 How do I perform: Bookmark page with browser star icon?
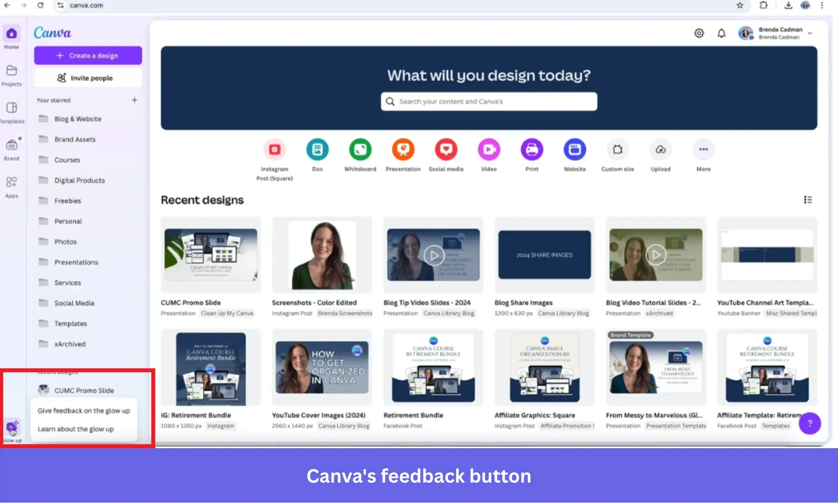740,6
